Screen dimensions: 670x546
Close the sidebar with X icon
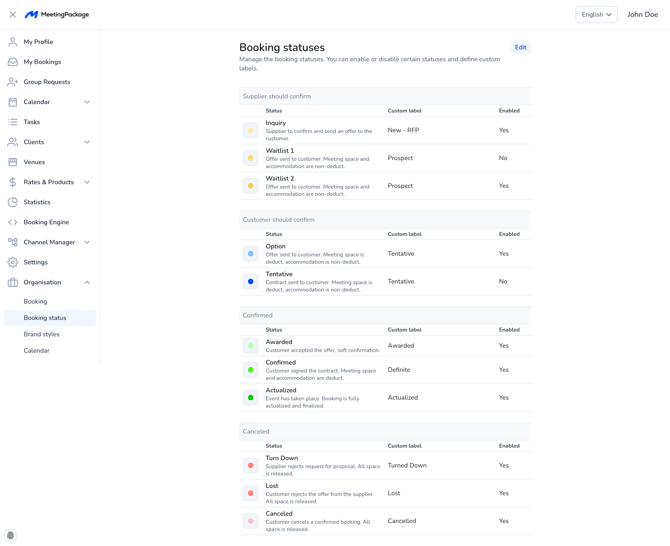[13, 15]
